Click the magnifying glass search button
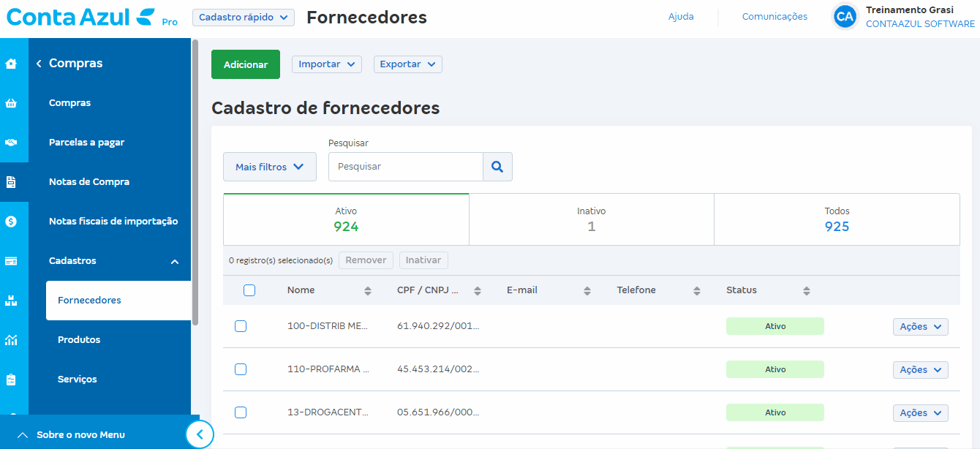Viewport: 980px width, 449px height. tap(497, 167)
